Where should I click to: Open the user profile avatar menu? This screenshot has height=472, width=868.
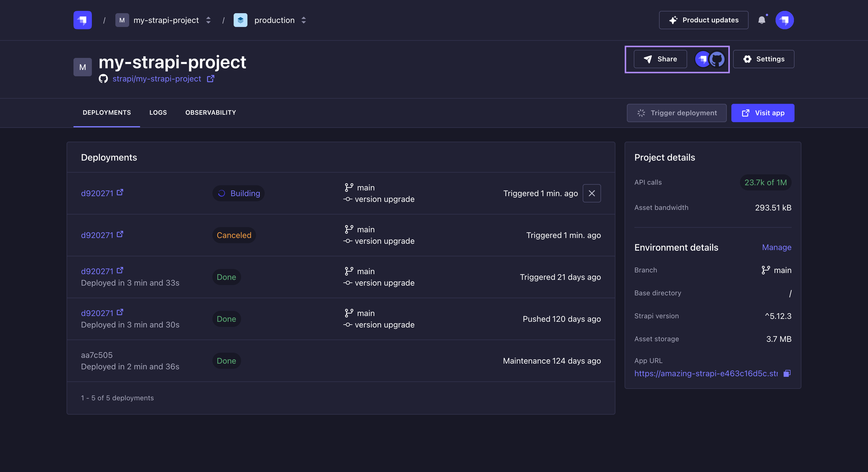coord(784,20)
